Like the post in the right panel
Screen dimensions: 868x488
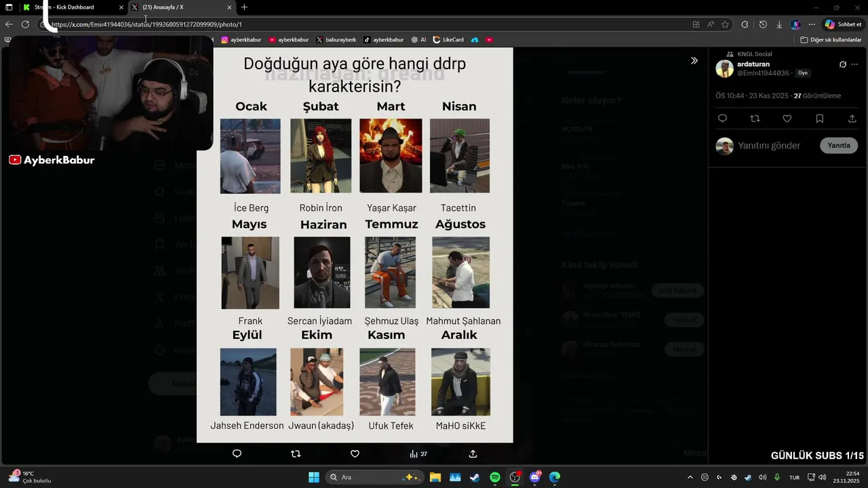point(787,119)
